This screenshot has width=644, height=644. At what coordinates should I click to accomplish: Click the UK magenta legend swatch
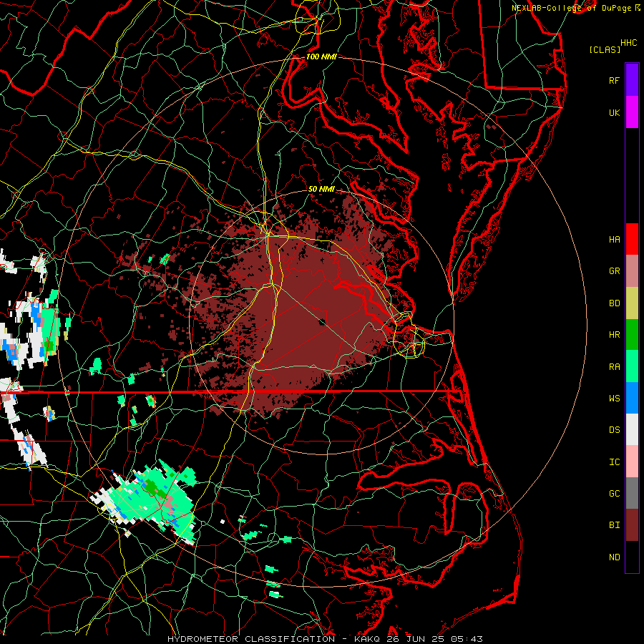[632, 112]
